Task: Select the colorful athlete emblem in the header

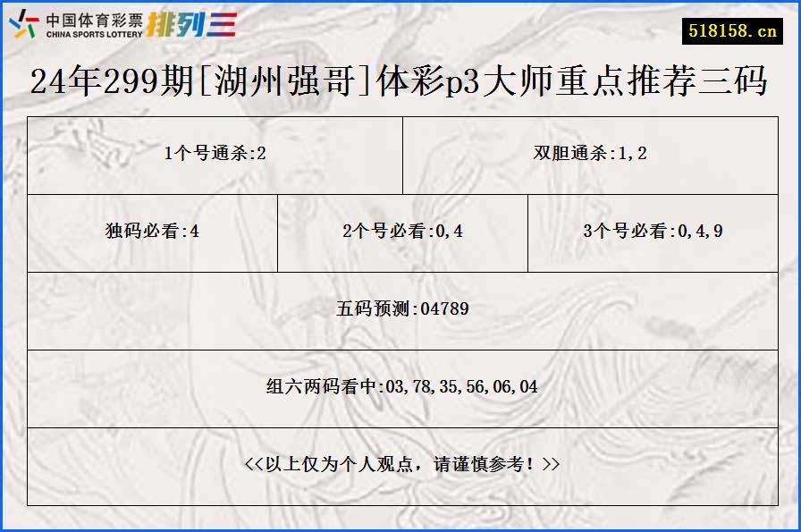Action: [24, 24]
